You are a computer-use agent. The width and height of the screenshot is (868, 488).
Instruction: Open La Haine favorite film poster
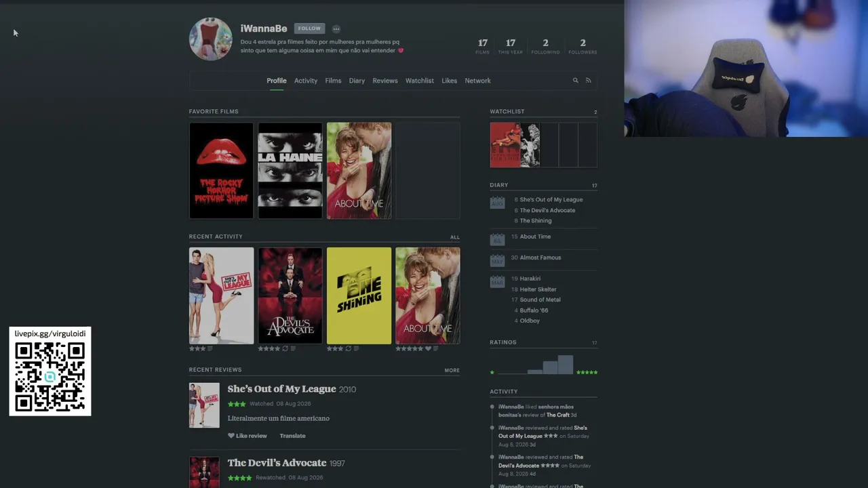tap(290, 171)
